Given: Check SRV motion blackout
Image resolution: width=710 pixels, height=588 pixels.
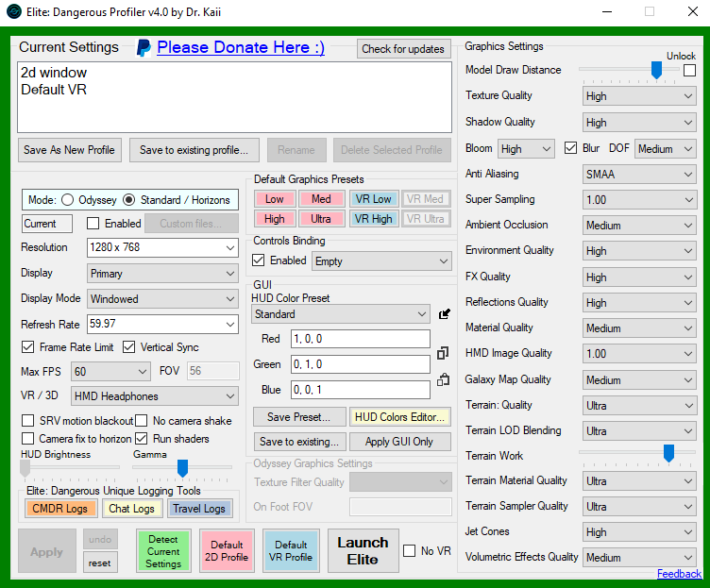Looking at the screenshot, I should pyautogui.click(x=27, y=421).
